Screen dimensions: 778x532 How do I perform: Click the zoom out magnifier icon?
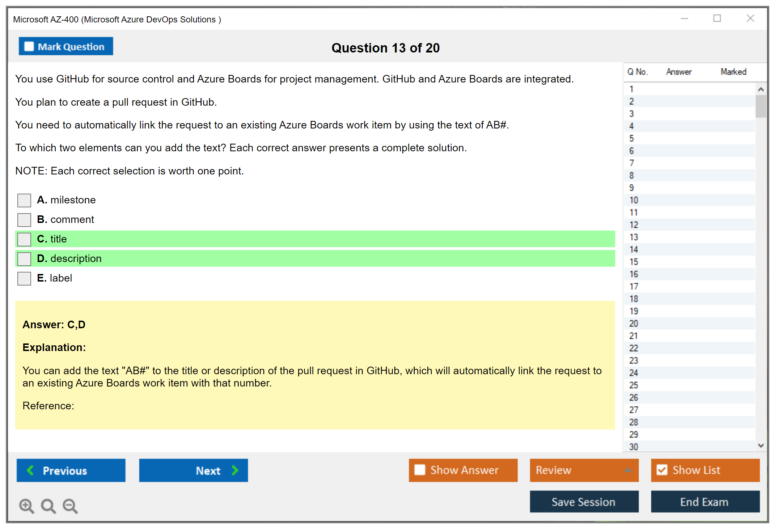[70, 506]
